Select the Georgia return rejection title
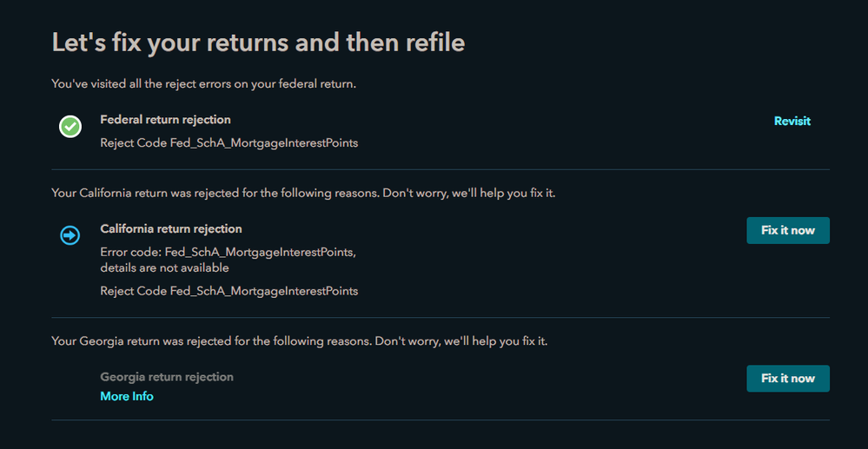This screenshot has width=868, height=449. [167, 377]
